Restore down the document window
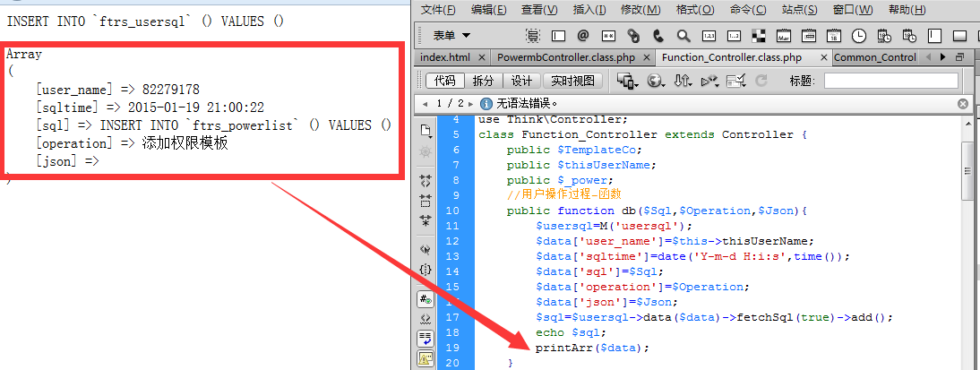The width and height of the screenshot is (980, 370). click(960, 57)
